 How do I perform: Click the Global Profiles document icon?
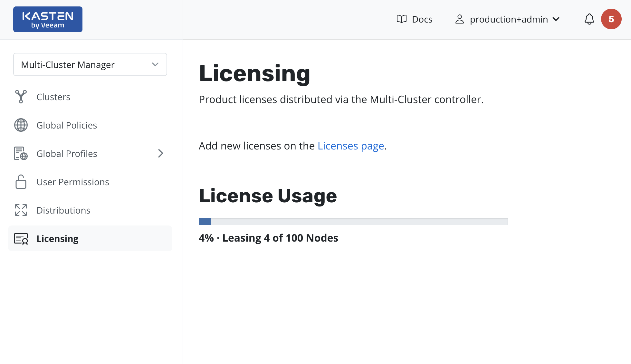(x=21, y=153)
